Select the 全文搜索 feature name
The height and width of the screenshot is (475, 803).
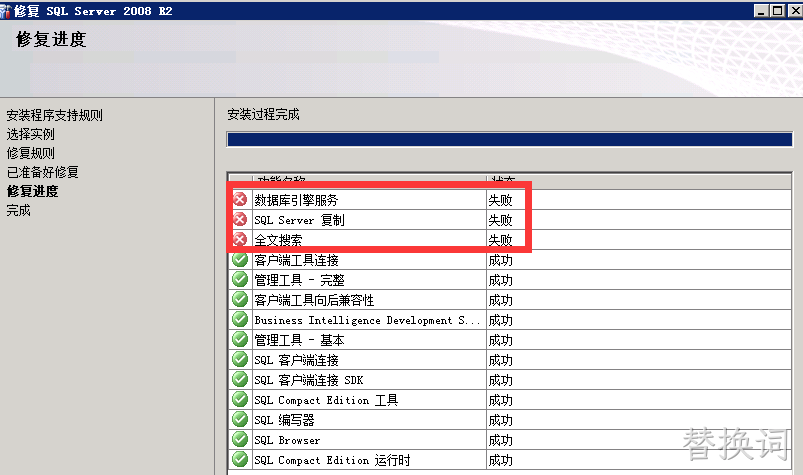278,240
